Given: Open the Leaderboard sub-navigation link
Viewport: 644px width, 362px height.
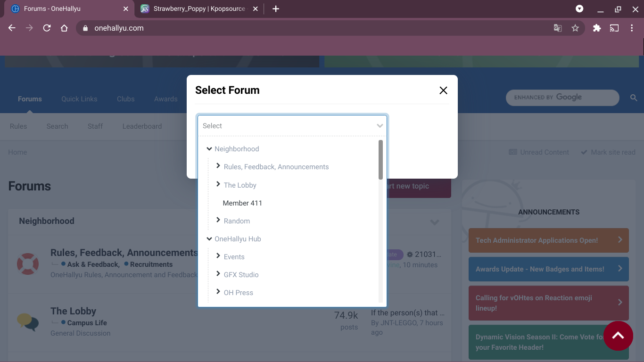Looking at the screenshot, I should coord(142,126).
